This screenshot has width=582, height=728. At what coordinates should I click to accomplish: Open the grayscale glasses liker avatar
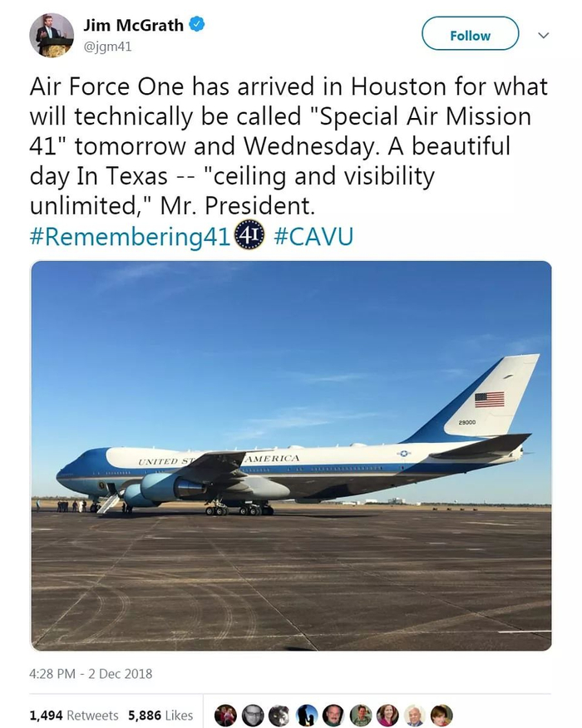click(x=253, y=715)
